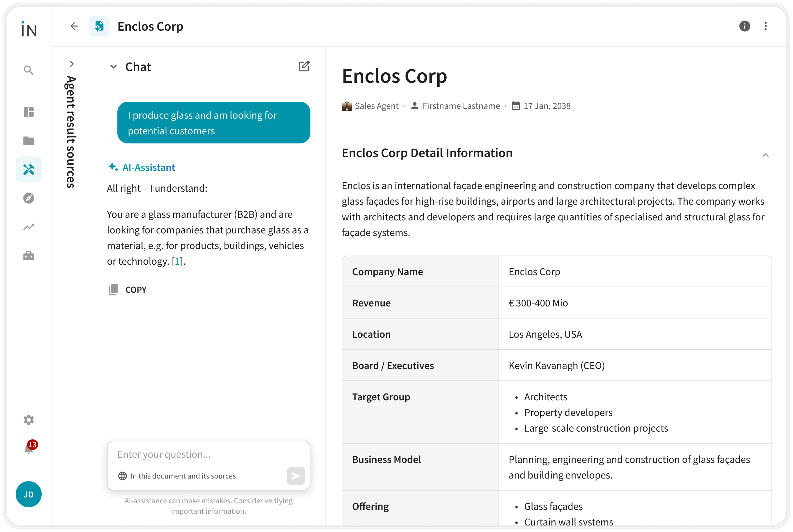Copy the AI-Assistant response
Image resolution: width=793 pixels, height=532 pixels.
pos(127,289)
